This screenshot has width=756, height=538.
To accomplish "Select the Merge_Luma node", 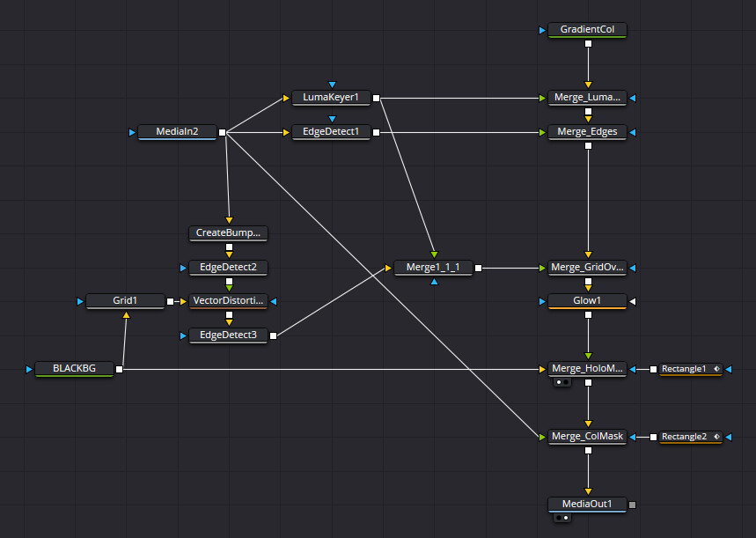I will tap(587, 98).
